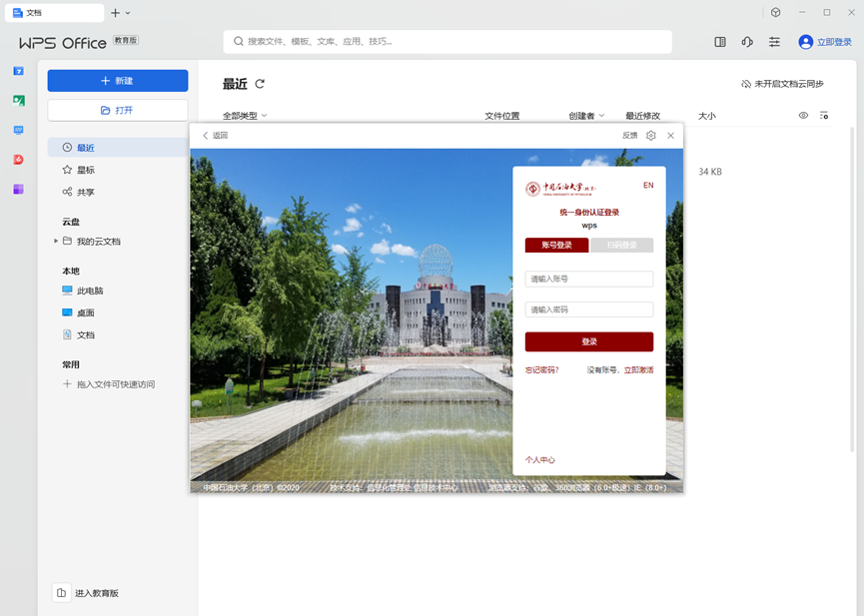This screenshot has width=864, height=616.
Task: Click the refresh icon beside 最近 heading
Action: (261, 85)
